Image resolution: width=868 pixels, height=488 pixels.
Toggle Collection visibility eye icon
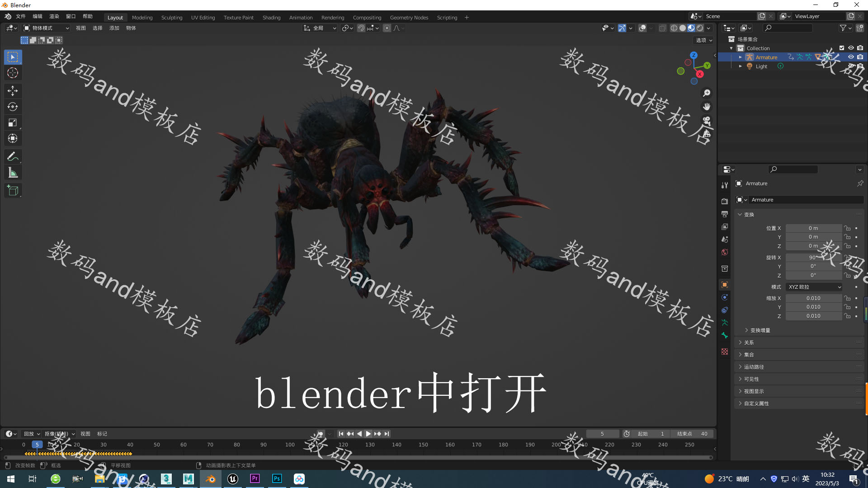(851, 48)
